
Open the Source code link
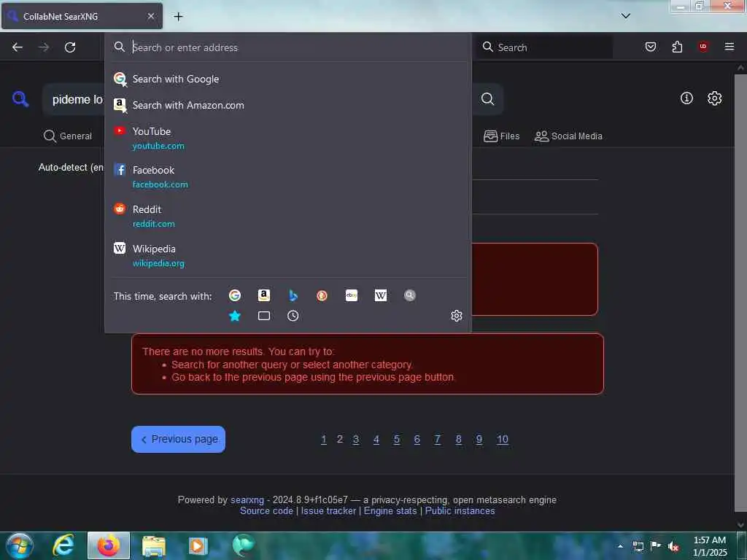(266, 511)
